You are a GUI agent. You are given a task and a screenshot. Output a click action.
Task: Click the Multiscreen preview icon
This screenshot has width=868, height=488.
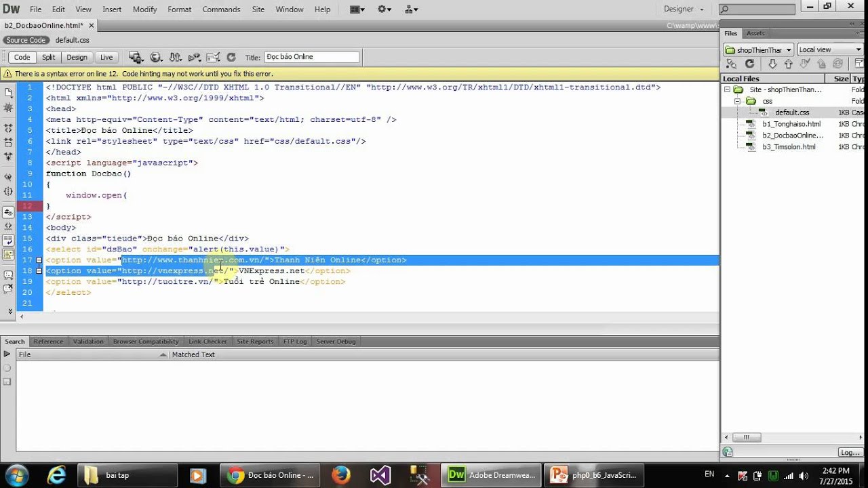click(x=136, y=58)
